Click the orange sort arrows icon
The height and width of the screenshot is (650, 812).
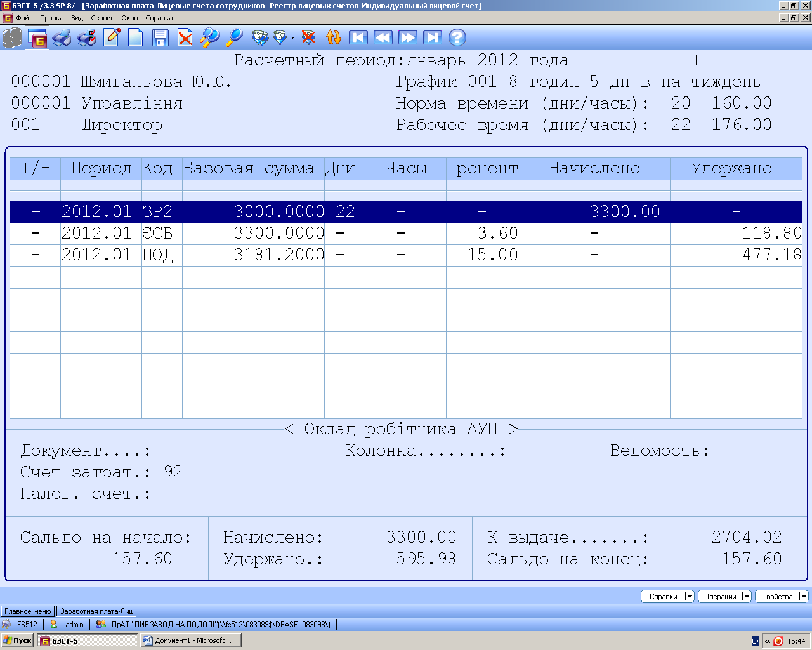tap(334, 37)
